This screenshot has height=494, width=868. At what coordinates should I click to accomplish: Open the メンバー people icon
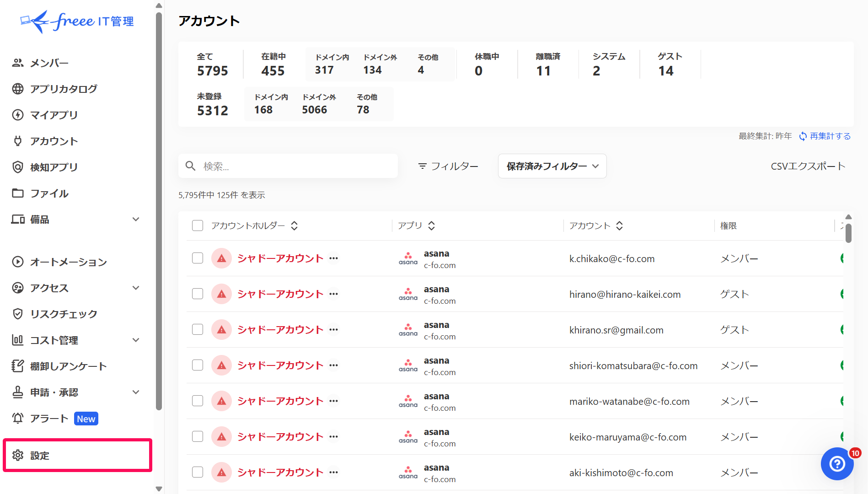click(18, 63)
